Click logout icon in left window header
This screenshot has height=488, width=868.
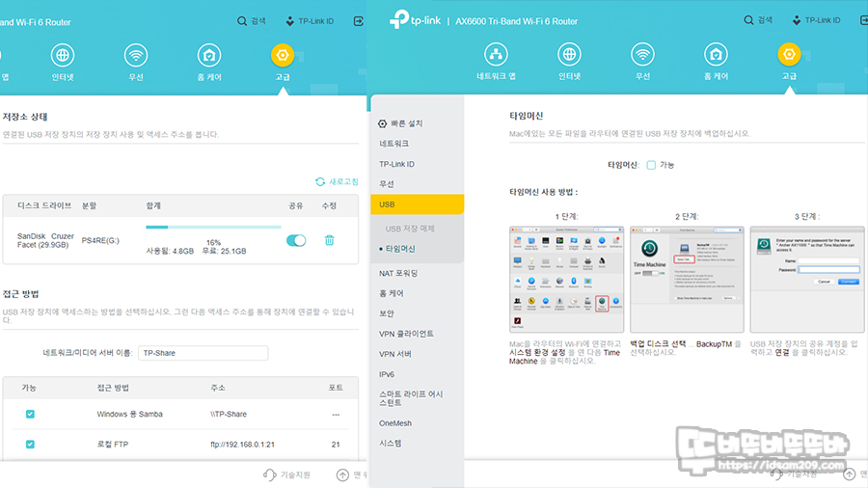[x=359, y=21]
